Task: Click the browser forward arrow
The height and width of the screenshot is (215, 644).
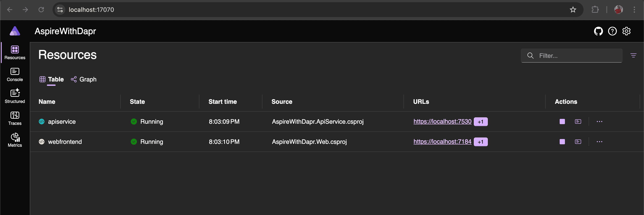Action: point(25,10)
